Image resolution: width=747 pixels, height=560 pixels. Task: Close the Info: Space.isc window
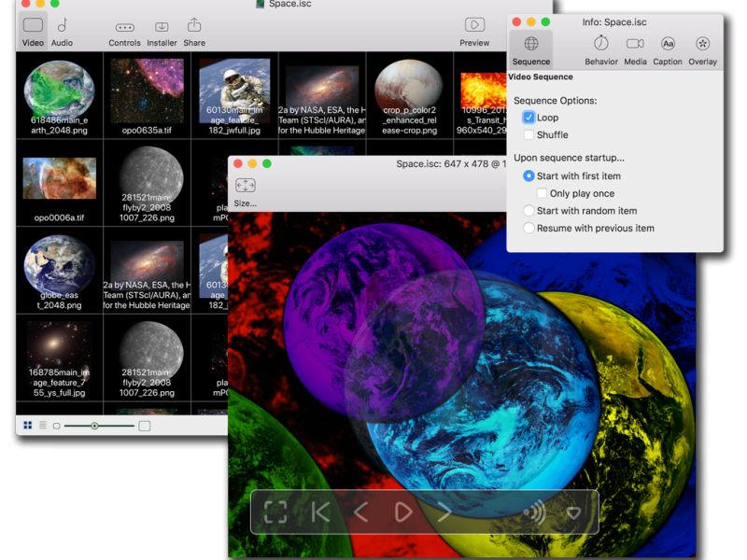coord(517,21)
